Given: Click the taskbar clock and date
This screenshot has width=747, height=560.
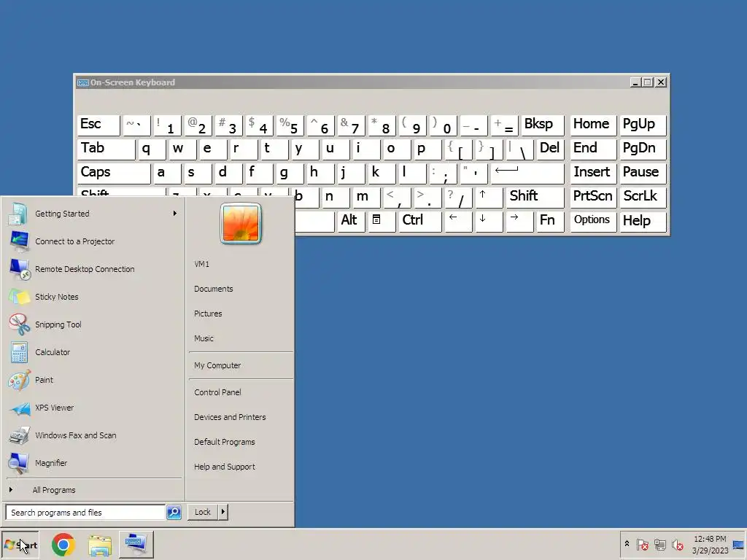Looking at the screenshot, I should point(710,545).
